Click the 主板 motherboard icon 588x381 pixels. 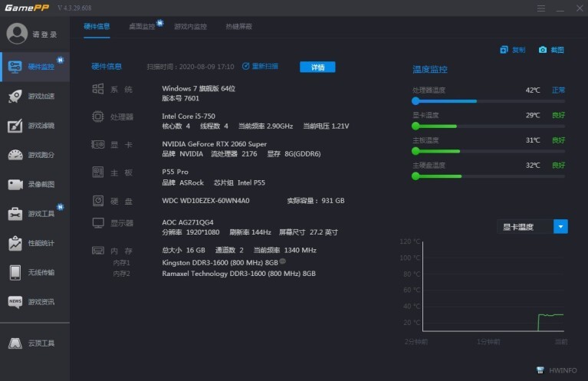98,172
